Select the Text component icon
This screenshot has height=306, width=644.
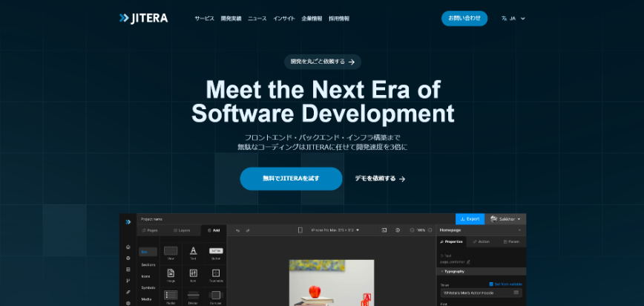(193, 251)
